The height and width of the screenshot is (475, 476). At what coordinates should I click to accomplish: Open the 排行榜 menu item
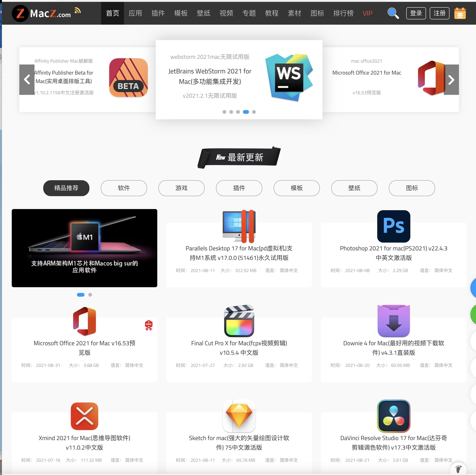coord(343,13)
